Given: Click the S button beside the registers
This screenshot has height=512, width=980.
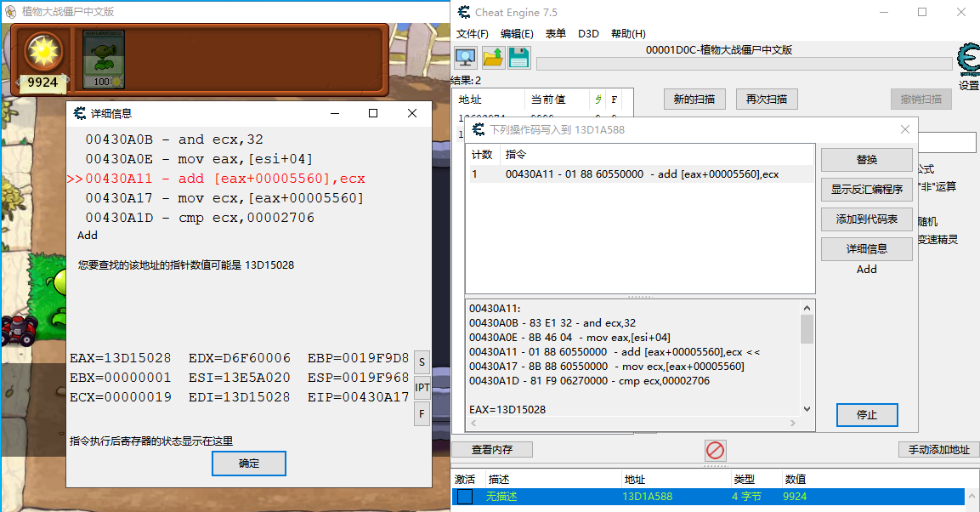Looking at the screenshot, I should coord(422,362).
